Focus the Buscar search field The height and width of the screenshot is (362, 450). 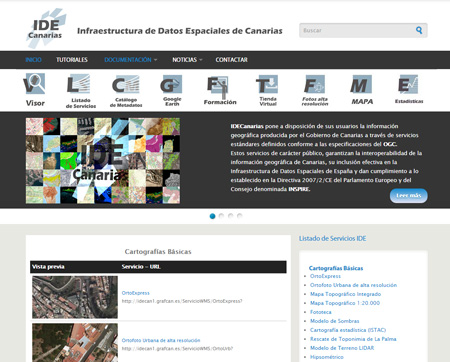pyautogui.click(x=357, y=30)
